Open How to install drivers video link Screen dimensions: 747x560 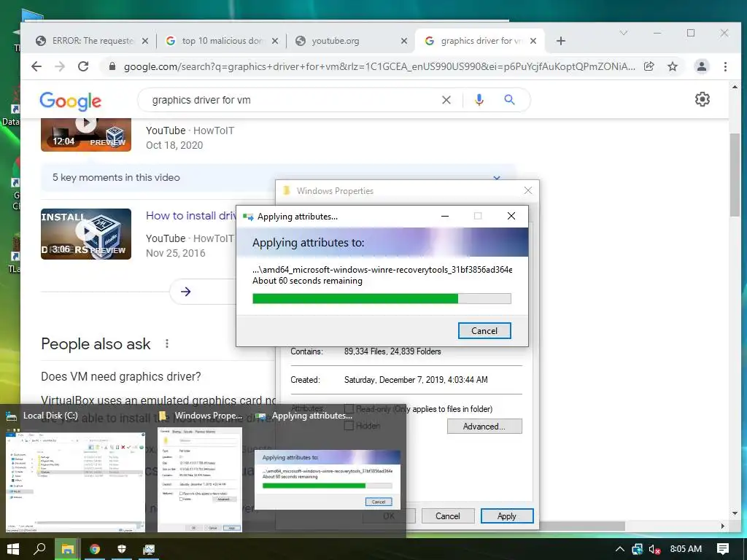[191, 216]
